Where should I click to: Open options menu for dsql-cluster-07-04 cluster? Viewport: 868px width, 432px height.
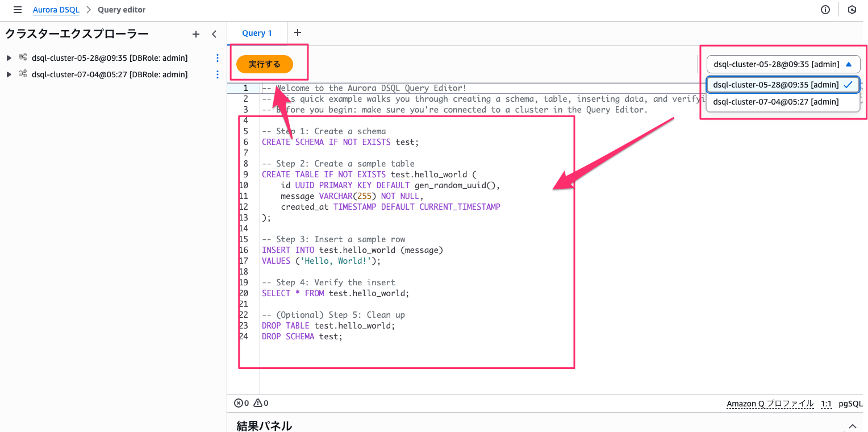217,74
